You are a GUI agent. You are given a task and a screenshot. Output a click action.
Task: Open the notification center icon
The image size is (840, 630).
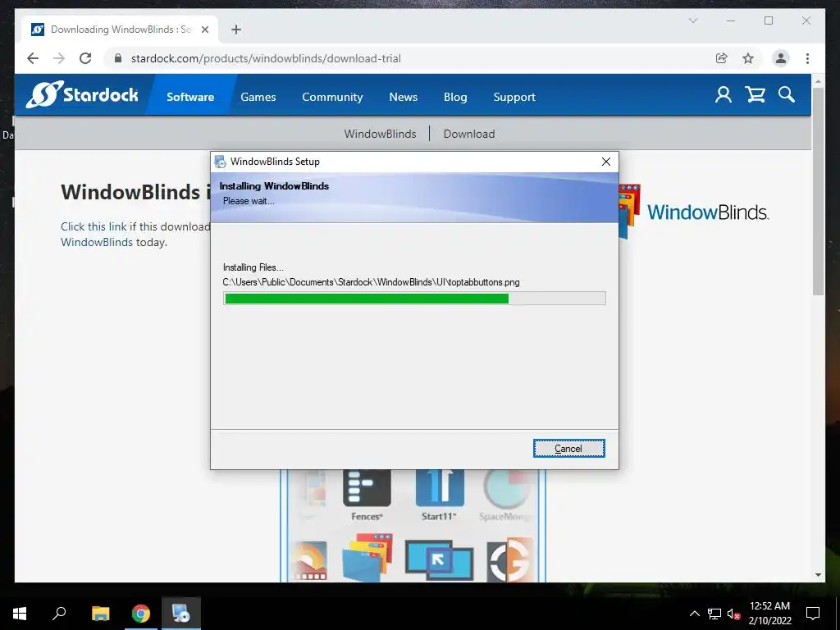pos(813,614)
